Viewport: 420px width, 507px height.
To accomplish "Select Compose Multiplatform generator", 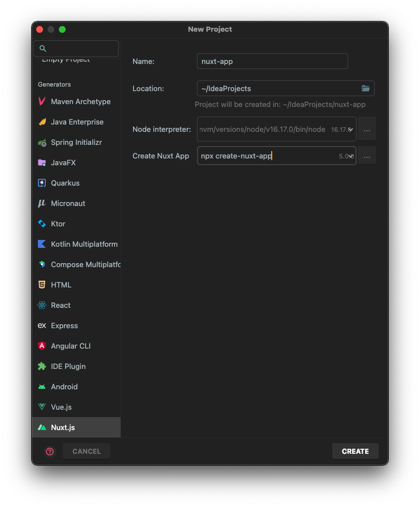I will pos(76,264).
